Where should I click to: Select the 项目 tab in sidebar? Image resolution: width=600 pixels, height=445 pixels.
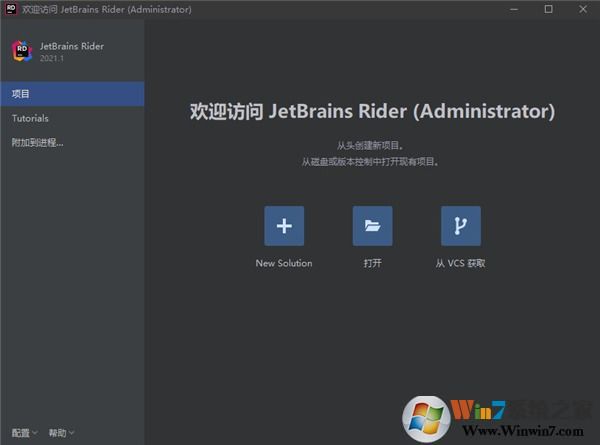click(x=72, y=94)
